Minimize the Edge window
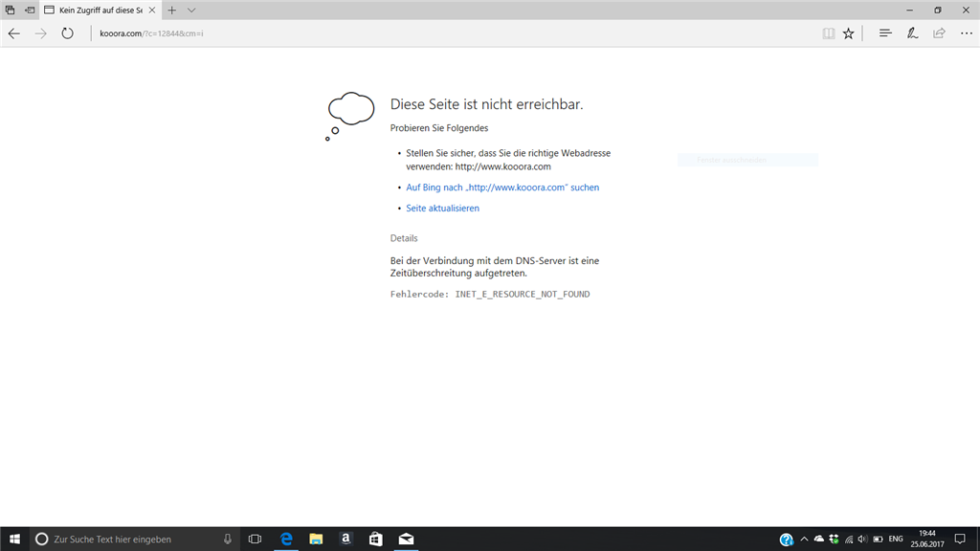The image size is (980, 551). 909,10
